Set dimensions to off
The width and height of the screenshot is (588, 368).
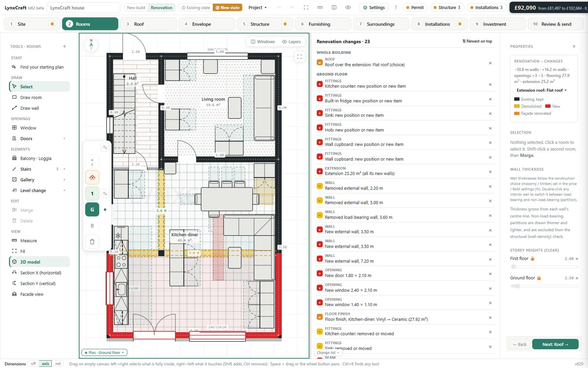33,364
